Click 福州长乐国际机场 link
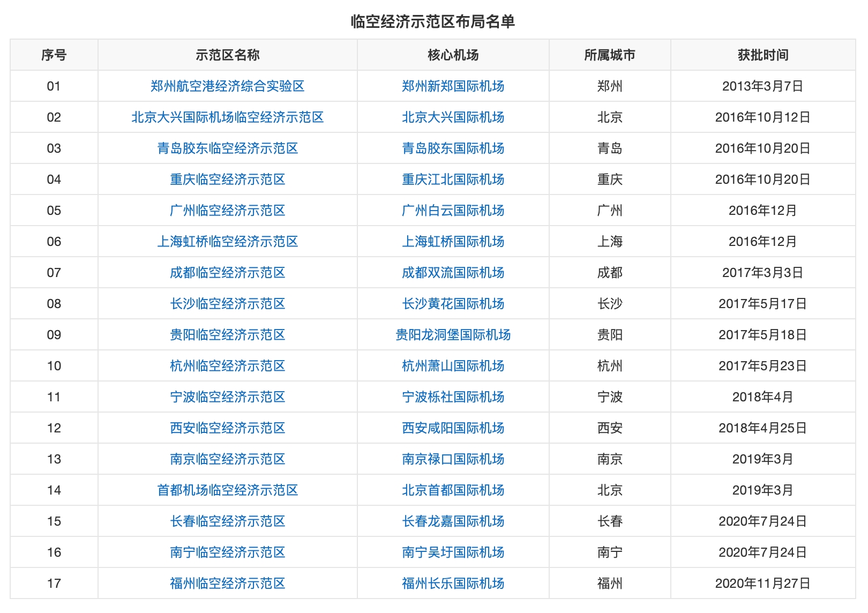Viewport: 868px width, 613px height. coord(453,584)
